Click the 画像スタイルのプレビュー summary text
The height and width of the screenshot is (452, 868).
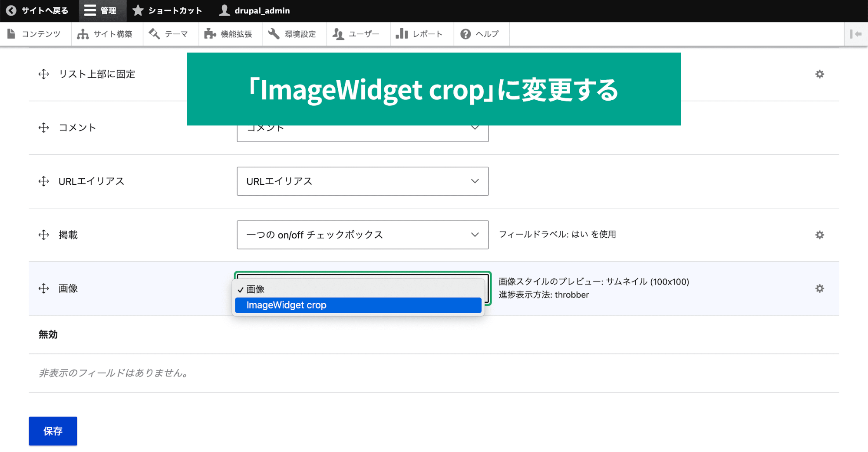(594, 282)
